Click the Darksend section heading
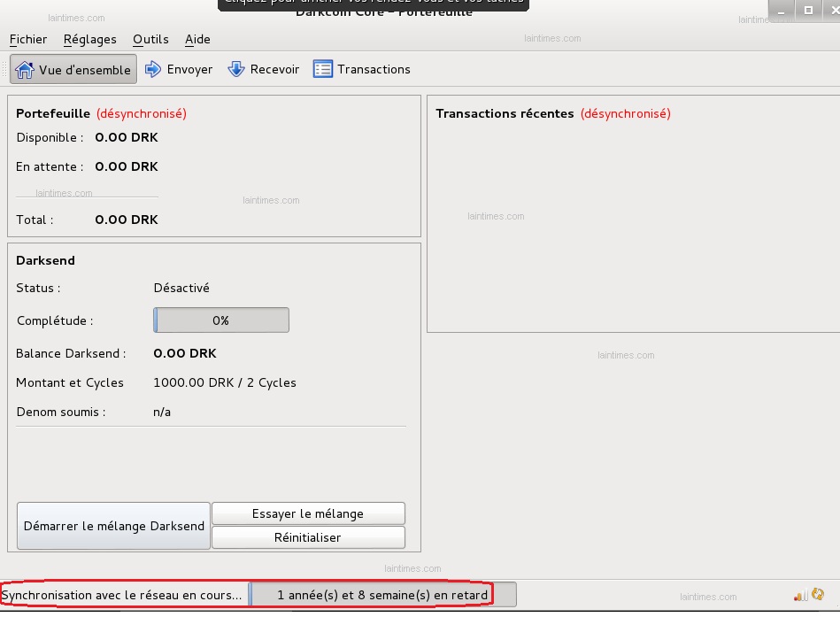Screen dimensions: 840x617 (45, 260)
